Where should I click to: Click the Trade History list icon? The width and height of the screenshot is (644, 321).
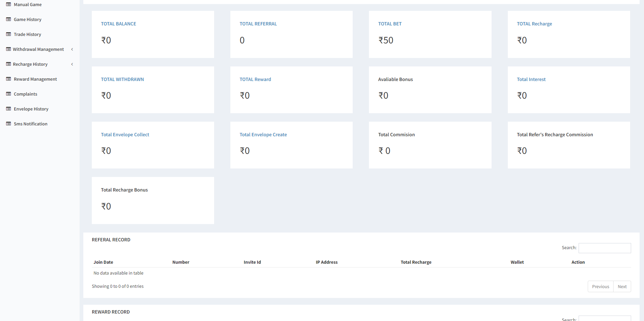coord(8,34)
